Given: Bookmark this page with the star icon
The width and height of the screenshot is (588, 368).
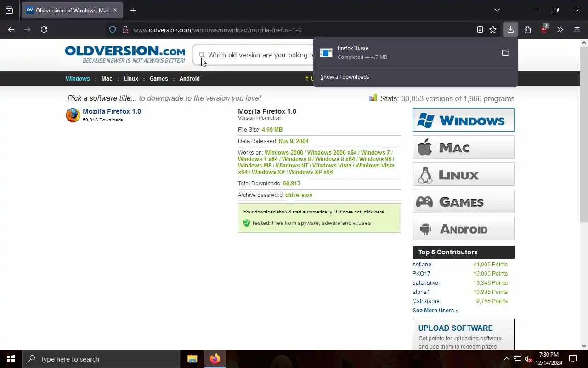Looking at the screenshot, I should click(493, 29).
